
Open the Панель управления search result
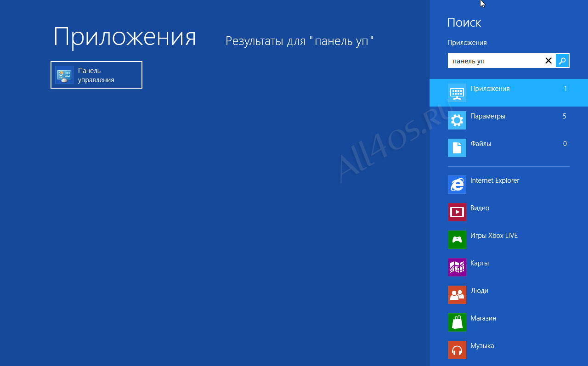96,75
